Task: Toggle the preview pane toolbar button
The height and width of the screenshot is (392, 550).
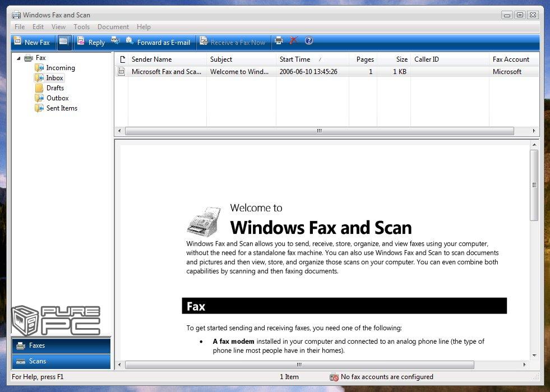Action: pyautogui.click(x=63, y=42)
